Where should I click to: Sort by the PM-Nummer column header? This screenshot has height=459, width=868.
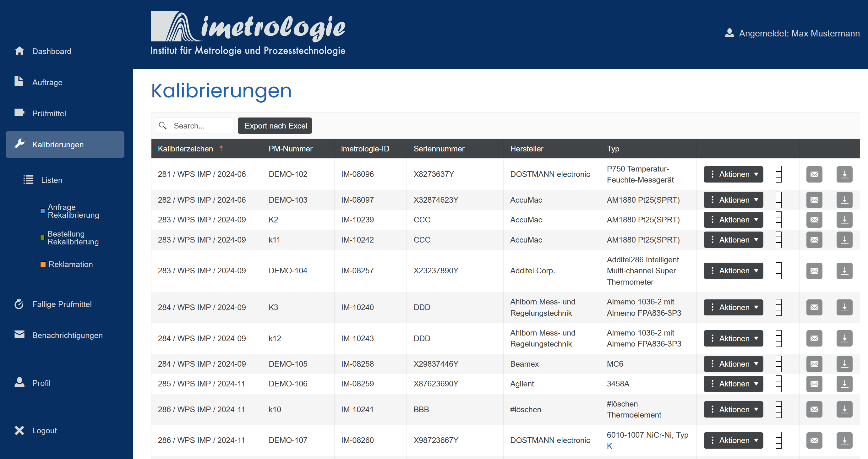[x=291, y=149]
